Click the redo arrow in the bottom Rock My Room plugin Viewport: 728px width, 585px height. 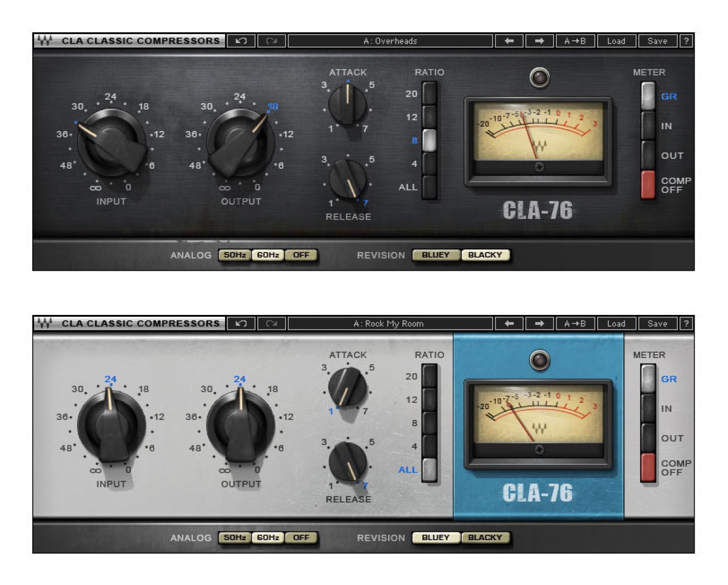click(x=271, y=324)
